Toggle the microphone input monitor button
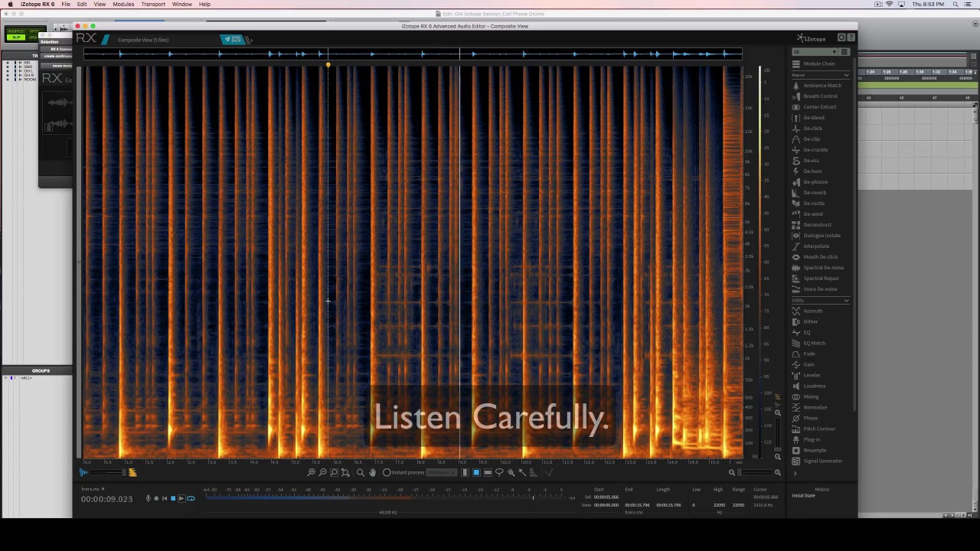 (149, 499)
